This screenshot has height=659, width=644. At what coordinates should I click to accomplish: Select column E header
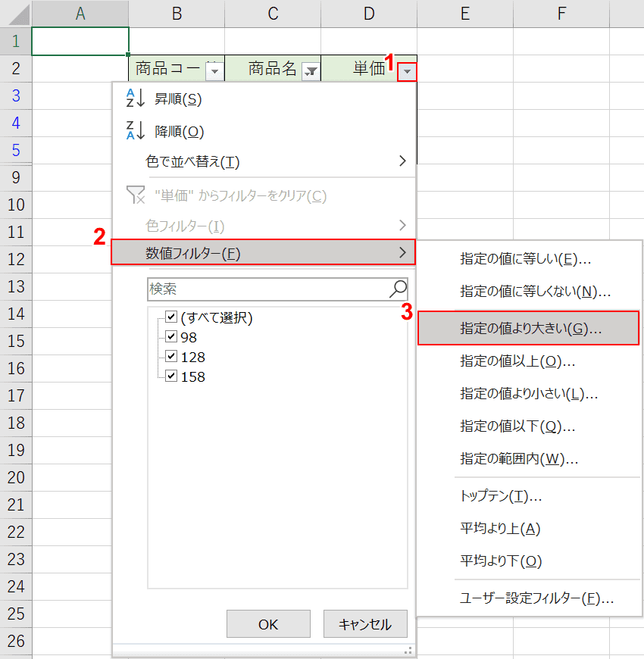click(x=465, y=14)
